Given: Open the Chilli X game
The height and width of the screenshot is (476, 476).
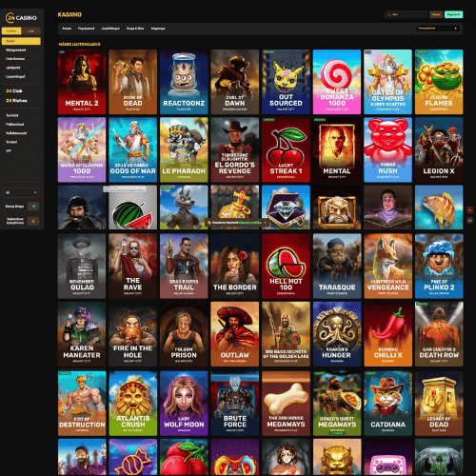Looking at the screenshot, I should [387, 334].
